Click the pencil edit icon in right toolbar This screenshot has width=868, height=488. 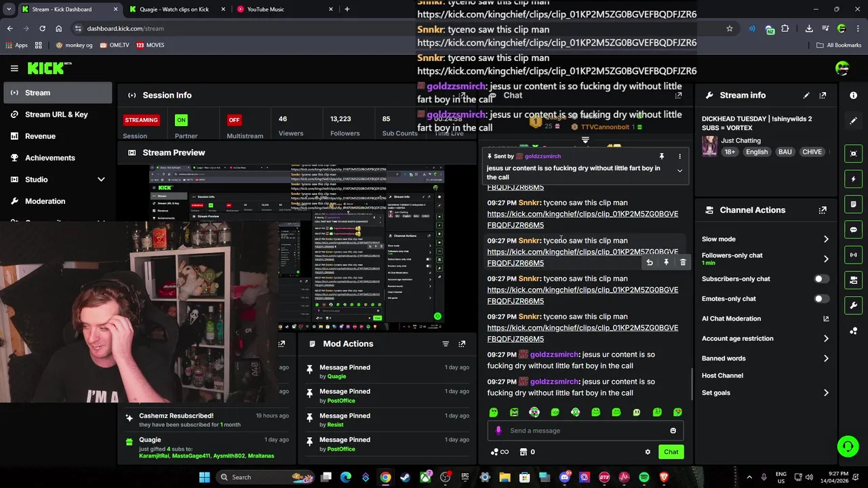853,121
